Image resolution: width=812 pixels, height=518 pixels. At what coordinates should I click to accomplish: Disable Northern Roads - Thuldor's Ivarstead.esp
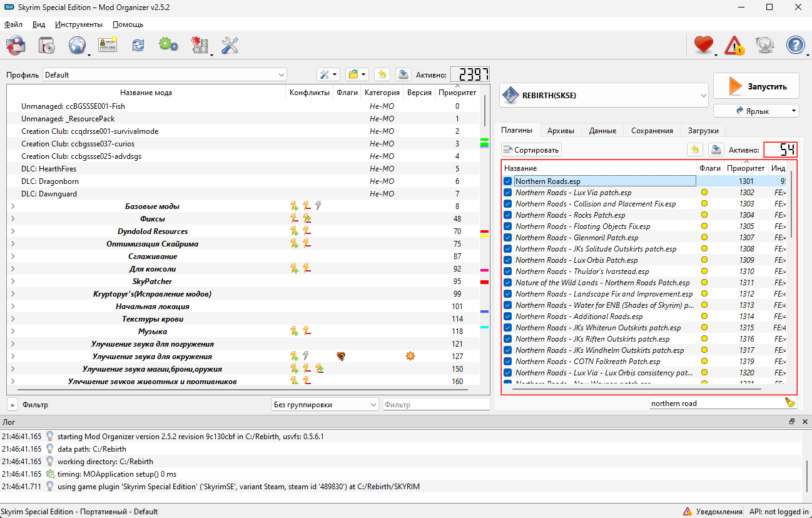tap(508, 272)
